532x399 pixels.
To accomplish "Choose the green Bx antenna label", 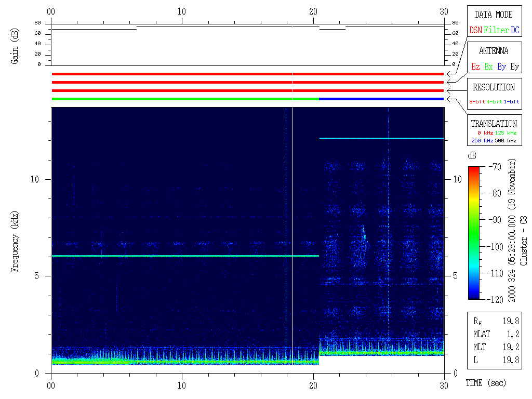I will 488,67.
